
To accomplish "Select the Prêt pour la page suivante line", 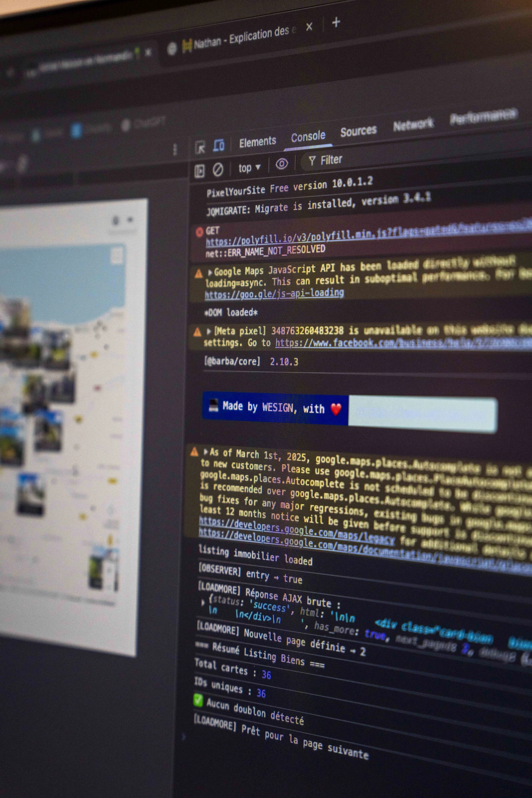I will tap(280, 737).
